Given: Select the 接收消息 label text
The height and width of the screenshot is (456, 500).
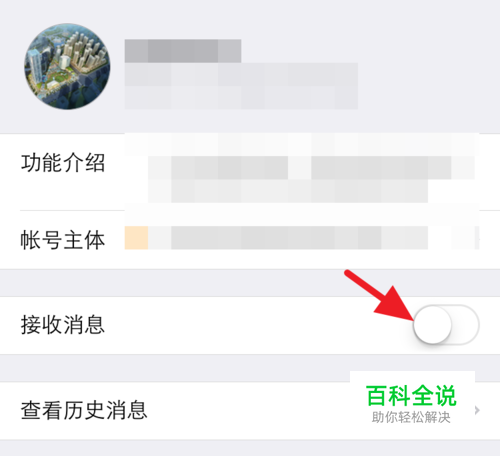Looking at the screenshot, I should click(63, 325).
